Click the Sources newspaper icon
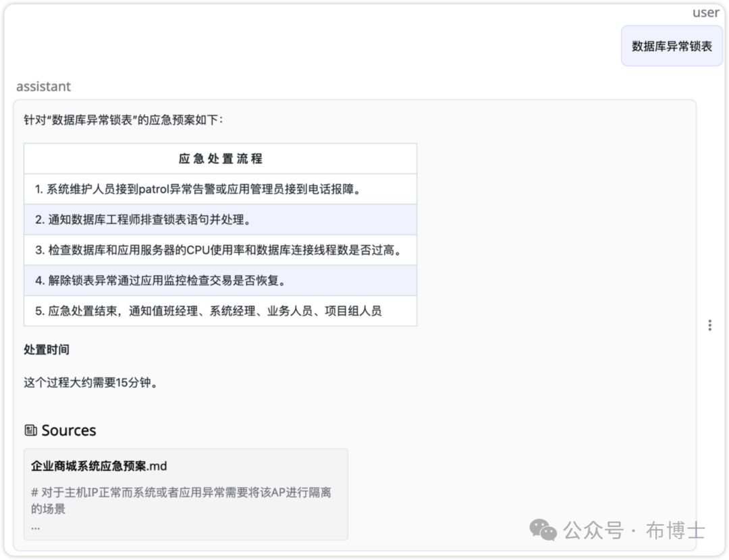Viewport: 729px width, 560px height. 30,430
